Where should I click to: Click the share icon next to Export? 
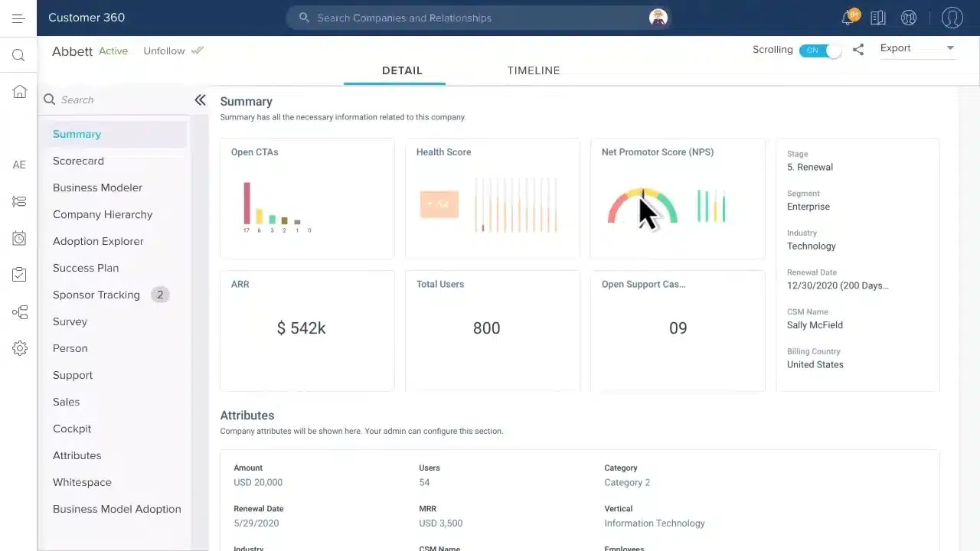(857, 49)
